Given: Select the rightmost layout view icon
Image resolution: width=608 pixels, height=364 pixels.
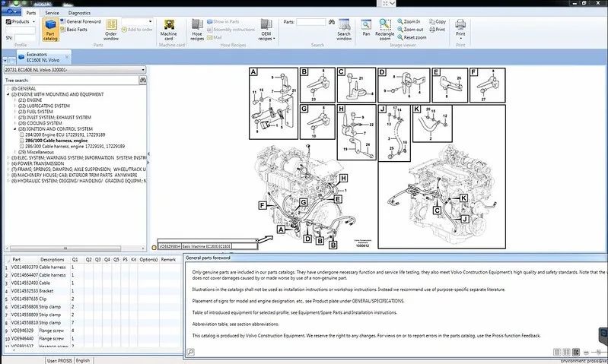Looking at the screenshot, I should [x=576, y=352].
